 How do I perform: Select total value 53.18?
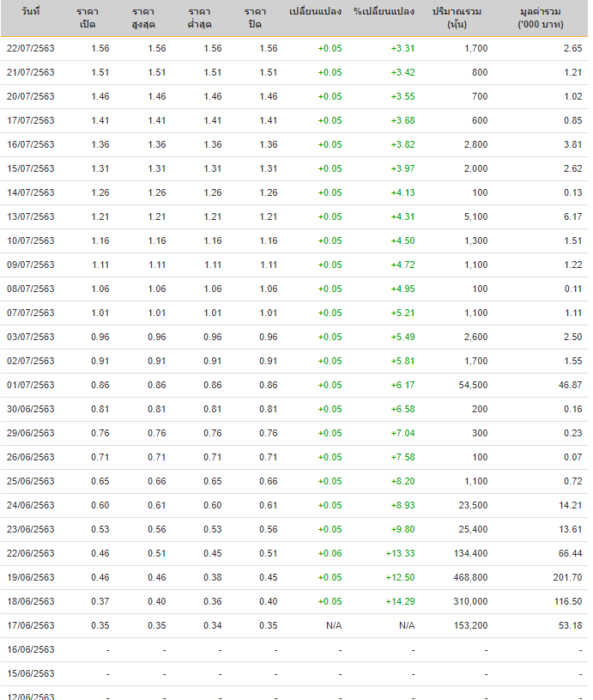pyautogui.click(x=570, y=626)
